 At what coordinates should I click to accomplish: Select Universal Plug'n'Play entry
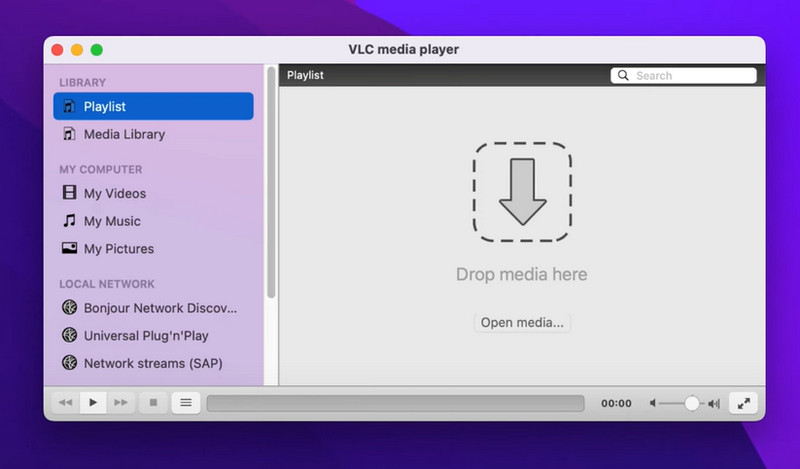click(x=153, y=335)
